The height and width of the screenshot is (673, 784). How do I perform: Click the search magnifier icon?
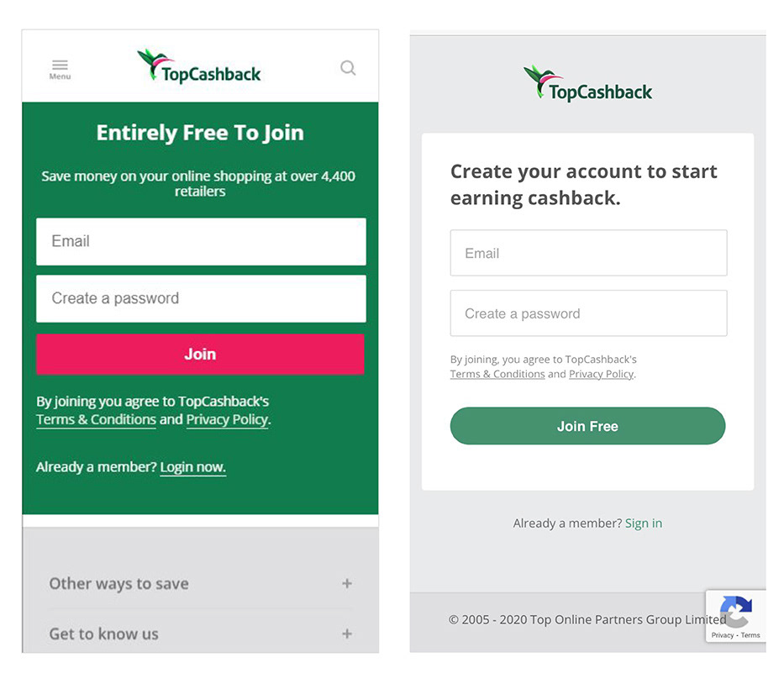point(348,67)
